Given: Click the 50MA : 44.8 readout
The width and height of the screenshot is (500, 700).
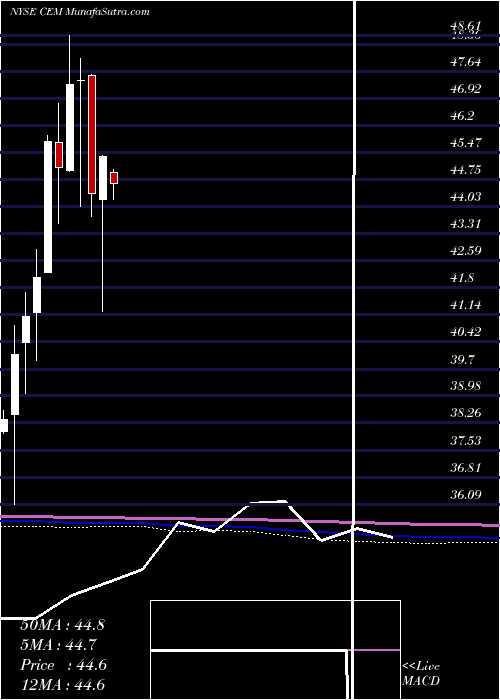Looking at the screenshot, I should click(62, 625).
